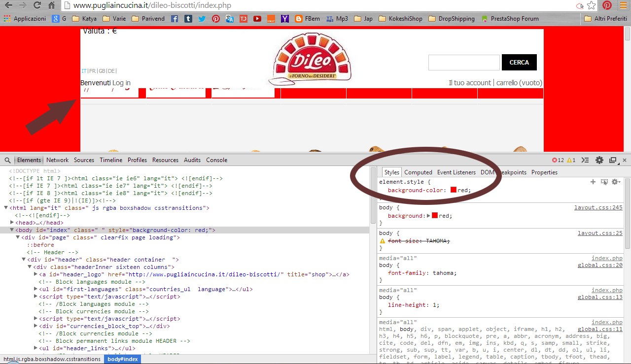Expand the head node
The image size is (631, 364).
coord(12,223)
